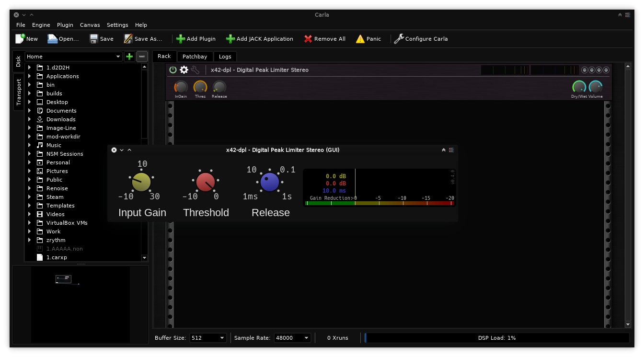Expand the Documents folder
Viewport: 644px width, 357px height.
[30, 111]
